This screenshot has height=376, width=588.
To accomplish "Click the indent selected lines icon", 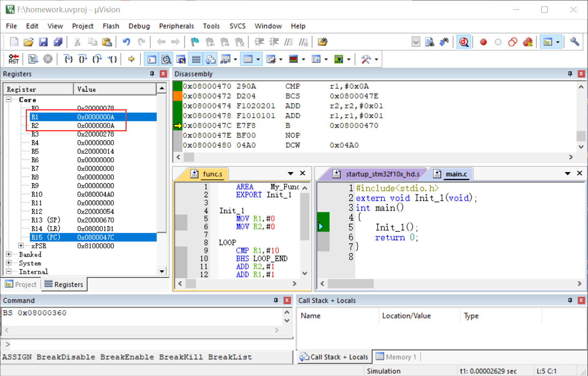I will (x=259, y=42).
